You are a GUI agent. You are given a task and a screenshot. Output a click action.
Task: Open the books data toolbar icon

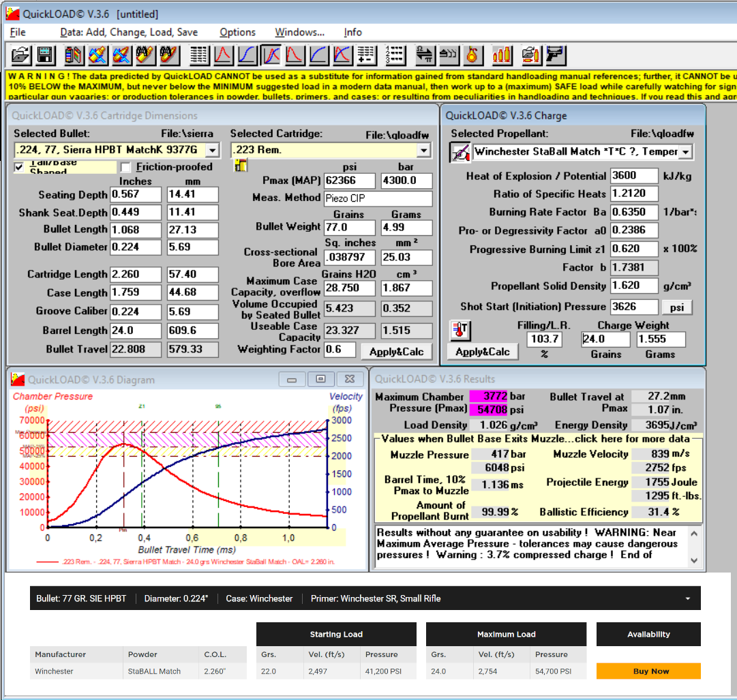tap(74, 55)
